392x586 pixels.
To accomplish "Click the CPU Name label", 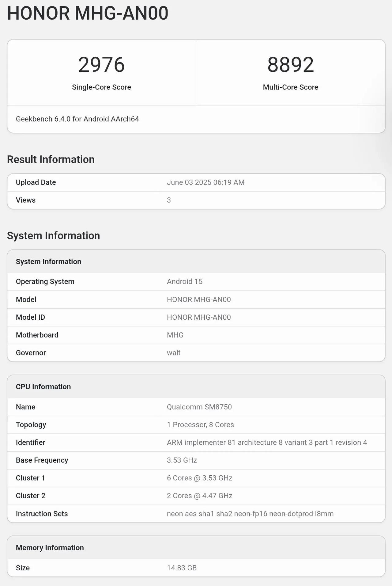I will [26, 407].
